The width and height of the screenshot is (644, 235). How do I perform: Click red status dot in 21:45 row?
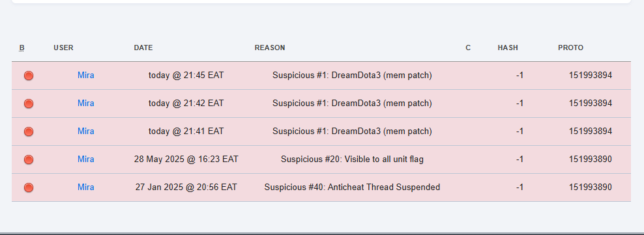(x=28, y=76)
